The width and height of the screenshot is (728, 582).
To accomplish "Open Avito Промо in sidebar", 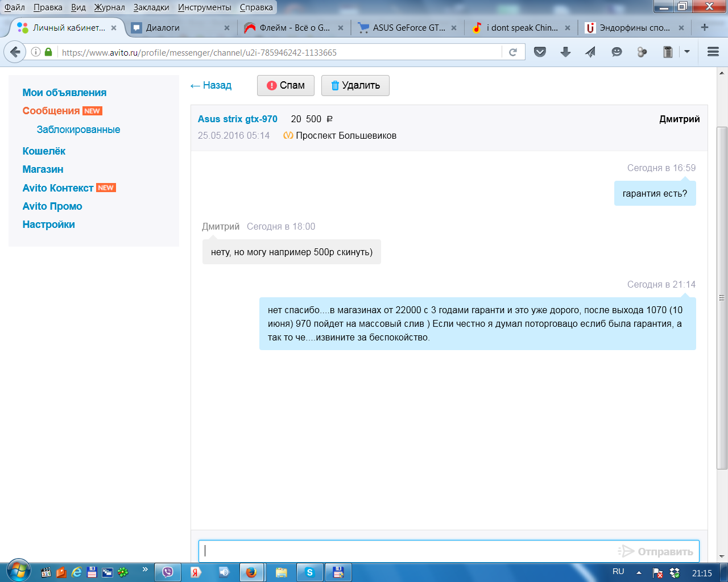I will (x=52, y=206).
